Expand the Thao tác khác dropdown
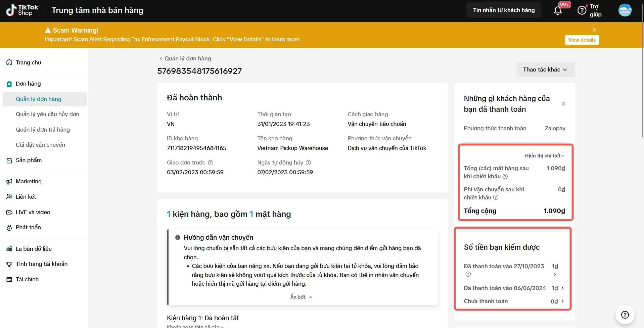This screenshot has width=644, height=328. 545,69
